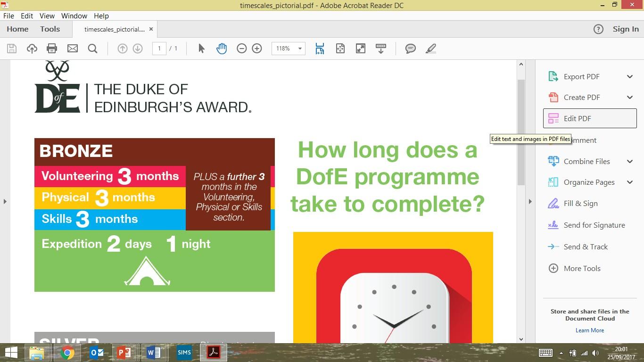
Task: Click the Edit PDF tool
Action: click(x=590, y=118)
